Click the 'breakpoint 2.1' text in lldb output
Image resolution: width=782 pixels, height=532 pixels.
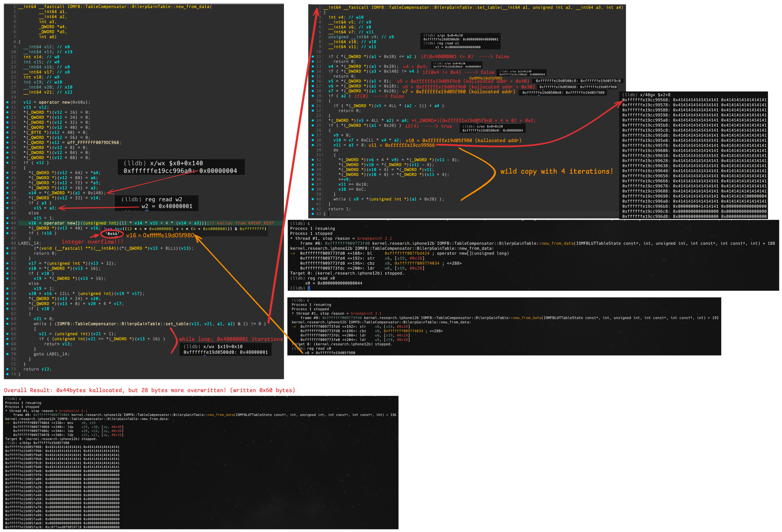tap(374, 238)
